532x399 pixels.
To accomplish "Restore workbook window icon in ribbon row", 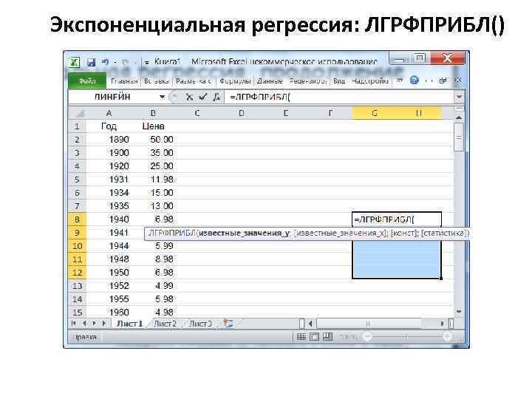I will (x=443, y=81).
